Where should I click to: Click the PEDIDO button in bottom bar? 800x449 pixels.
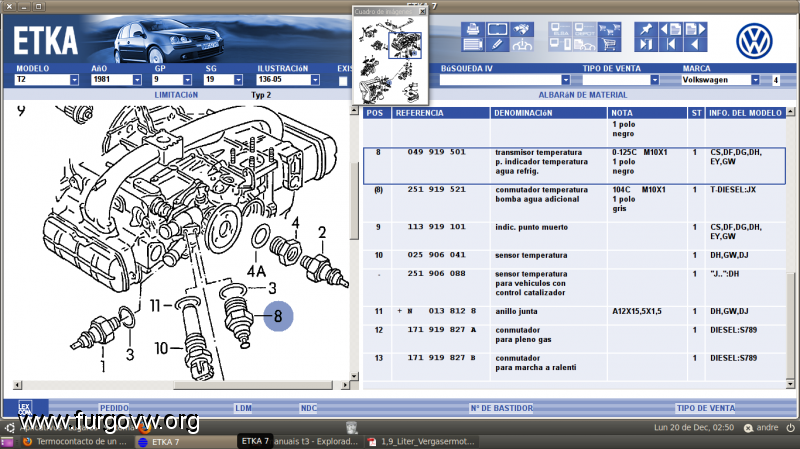[x=114, y=408]
